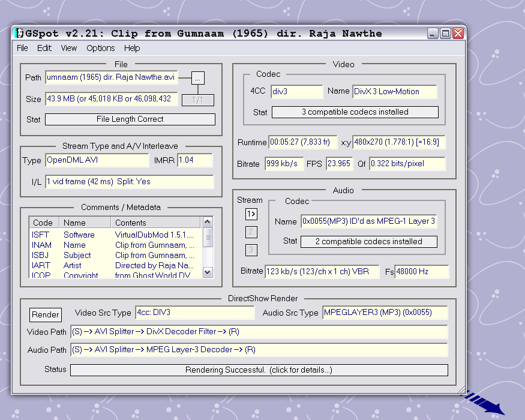525x420 pixels.
Task: Click the Audio Src Type field
Action: (385, 313)
